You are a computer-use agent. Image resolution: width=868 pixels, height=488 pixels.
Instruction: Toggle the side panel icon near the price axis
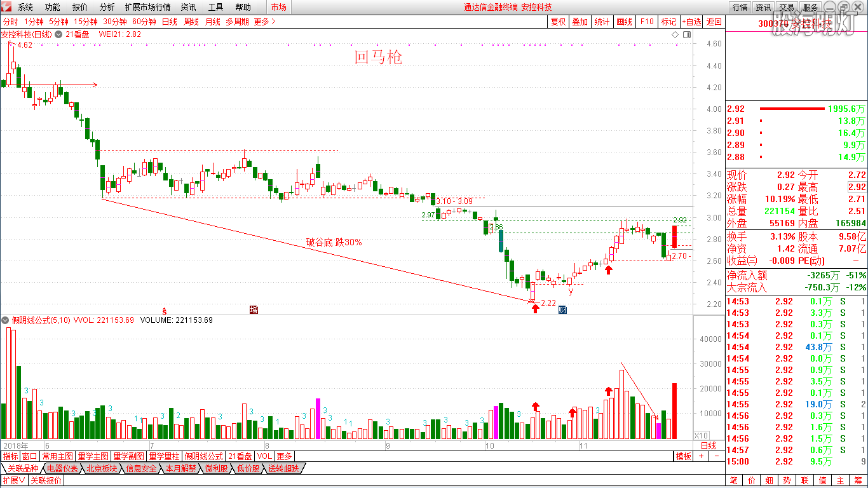pos(686,34)
